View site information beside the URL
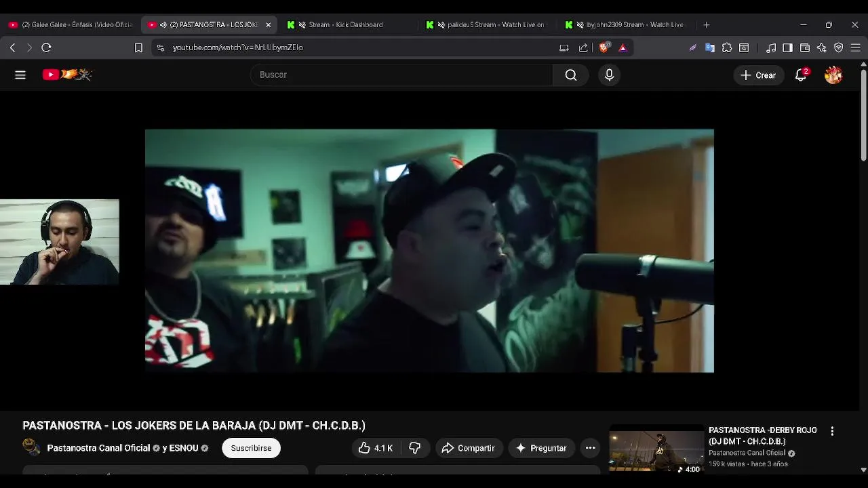Screen dimensions: 868x488 pos(160,47)
